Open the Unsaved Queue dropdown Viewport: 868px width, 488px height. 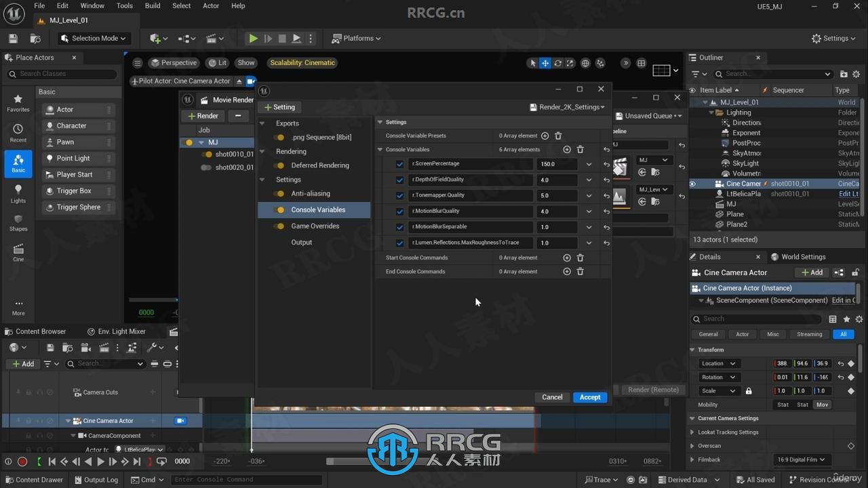pos(649,116)
